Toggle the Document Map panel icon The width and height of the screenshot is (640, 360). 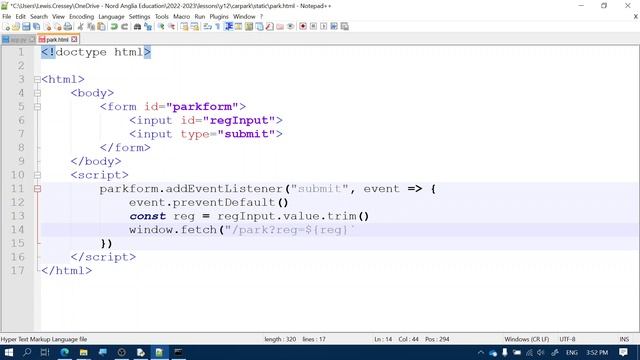pyautogui.click(x=249, y=27)
